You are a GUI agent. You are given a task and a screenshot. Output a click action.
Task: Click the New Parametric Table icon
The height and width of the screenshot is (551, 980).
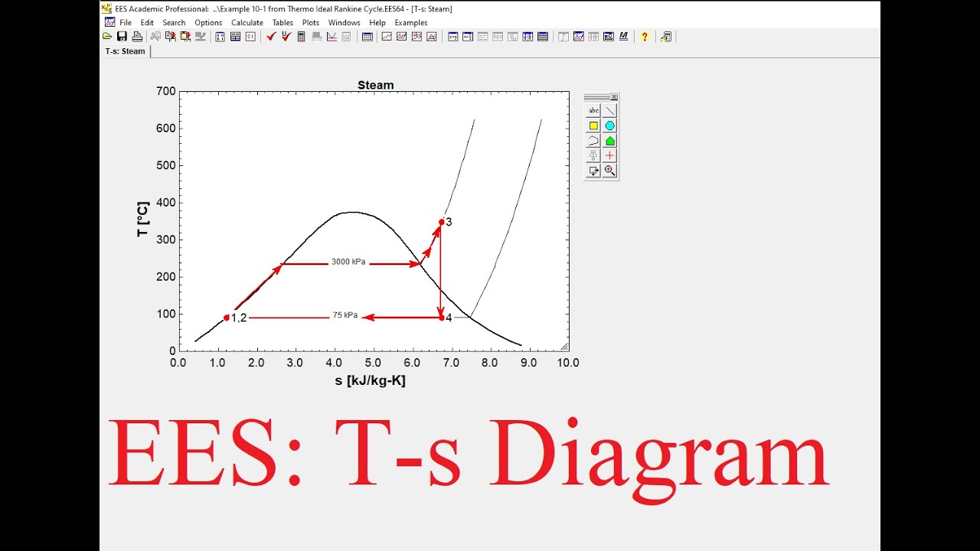click(x=367, y=37)
